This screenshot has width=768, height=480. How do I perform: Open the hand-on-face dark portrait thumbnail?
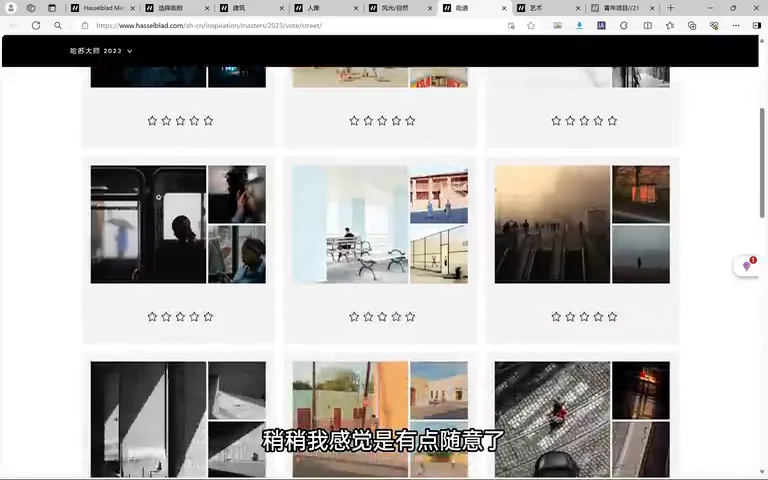pyautogui.click(x=237, y=194)
